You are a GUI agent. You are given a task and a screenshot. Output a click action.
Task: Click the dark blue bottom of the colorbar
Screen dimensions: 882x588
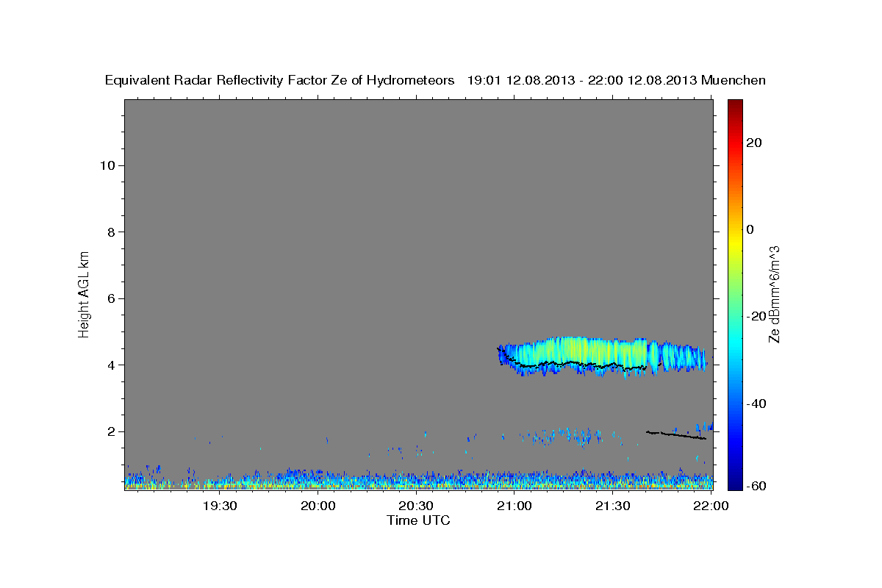(x=734, y=481)
